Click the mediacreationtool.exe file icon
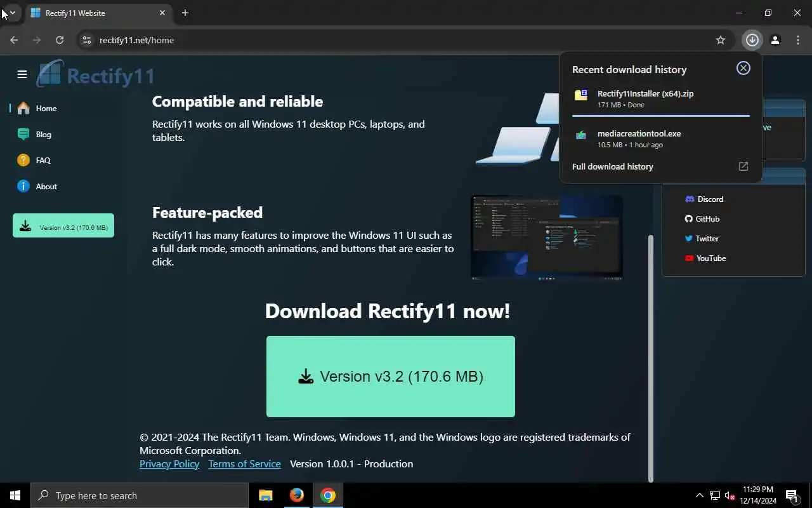The width and height of the screenshot is (812, 508). 581,135
